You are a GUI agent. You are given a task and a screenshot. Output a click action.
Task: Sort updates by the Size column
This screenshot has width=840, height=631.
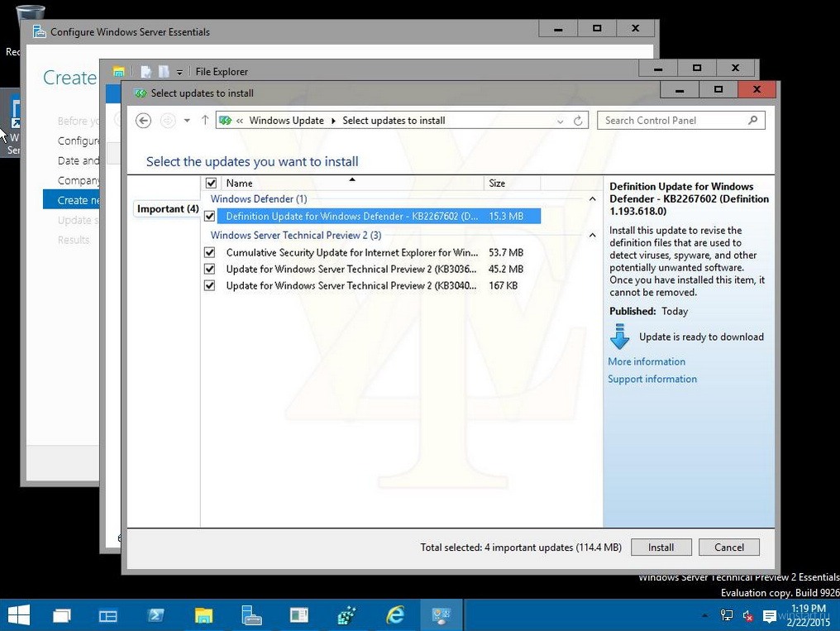point(512,184)
